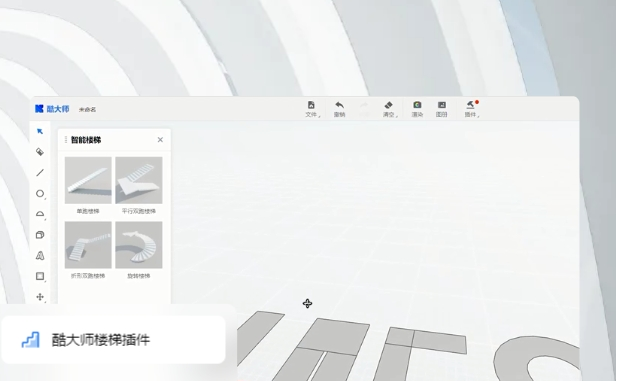The width and height of the screenshot is (617, 381).
Task: Open the 清空 eraser dropdown
Action: [389, 109]
